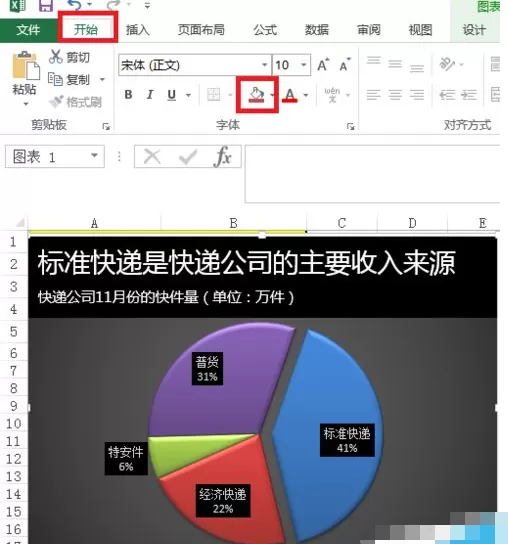
Task: Click 复制 (Copy)
Action: 69,80
